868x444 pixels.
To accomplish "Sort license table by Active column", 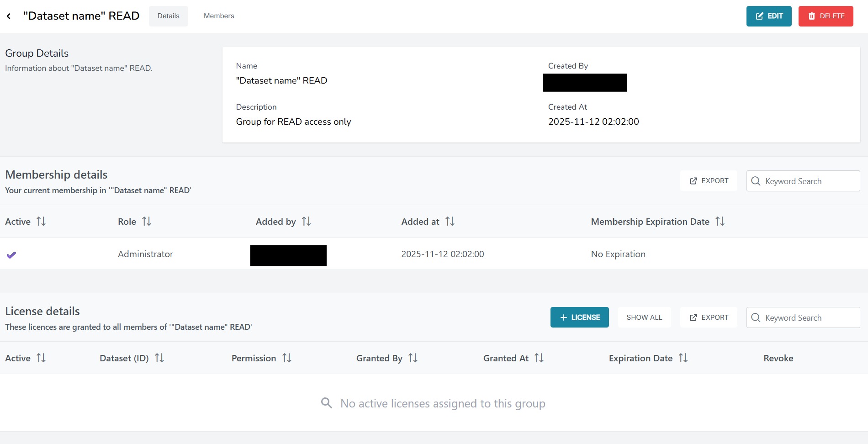I will 41,358.
